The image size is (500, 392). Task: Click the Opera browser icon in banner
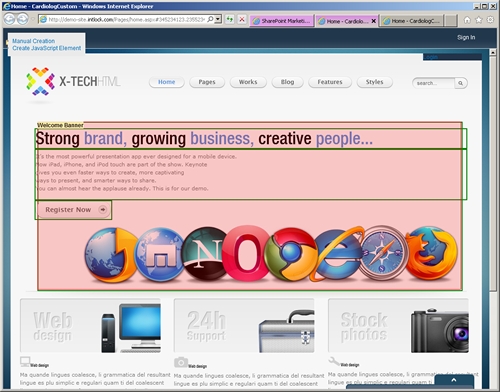click(x=246, y=253)
